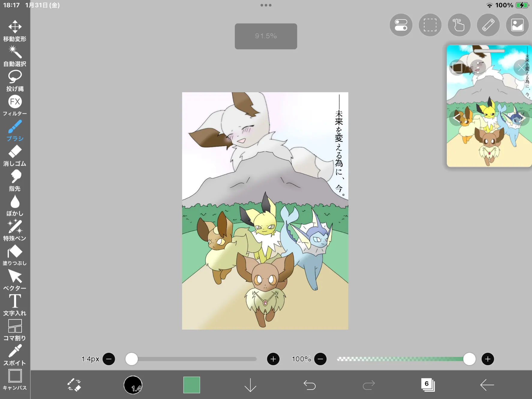Tap the down arrow in bottom bar

pos(250,385)
